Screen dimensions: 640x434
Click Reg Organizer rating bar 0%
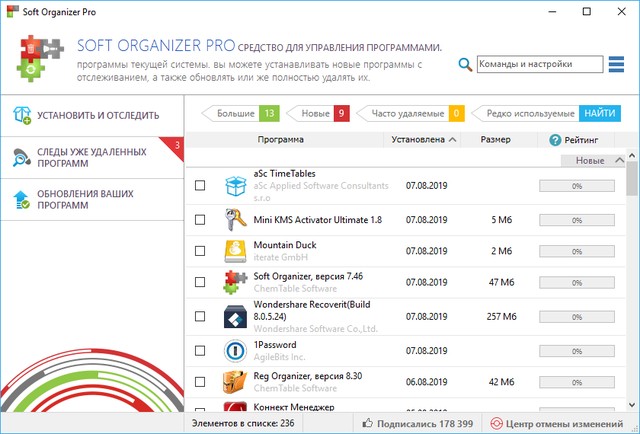pyautogui.click(x=577, y=383)
